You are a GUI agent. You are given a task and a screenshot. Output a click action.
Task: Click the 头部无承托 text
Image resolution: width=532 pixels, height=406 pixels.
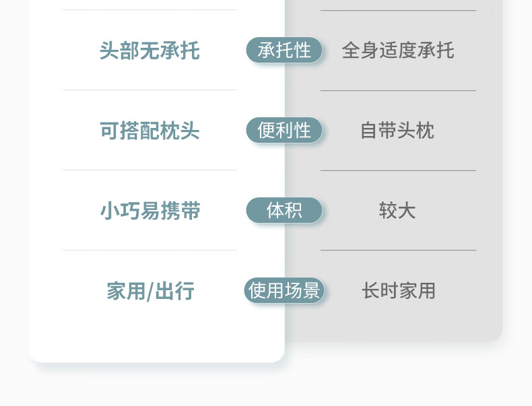pyautogui.click(x=149, y=50)
